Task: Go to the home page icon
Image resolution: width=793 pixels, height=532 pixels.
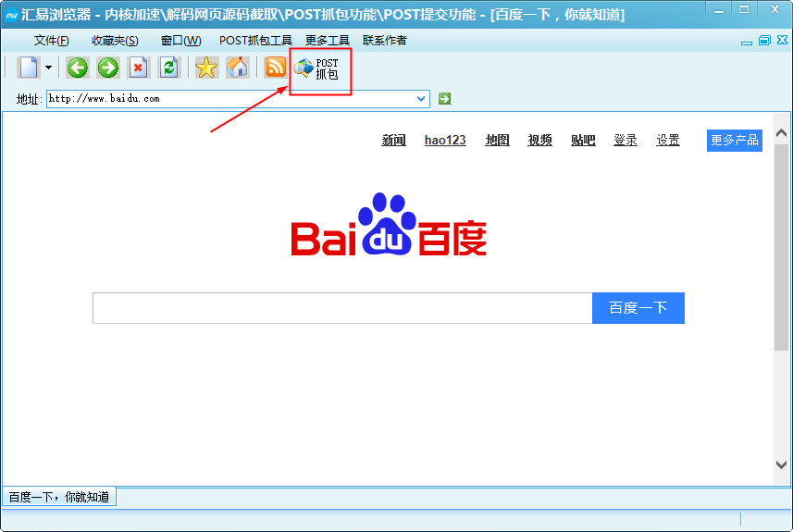Action: (237, 68)
